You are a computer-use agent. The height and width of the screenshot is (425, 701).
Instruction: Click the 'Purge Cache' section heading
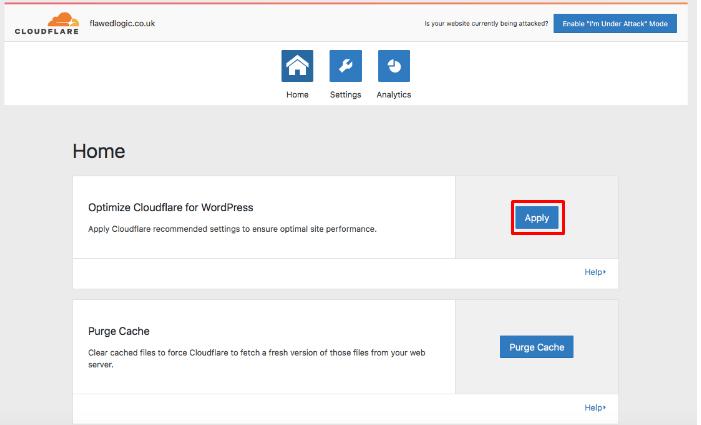point(118,331)
